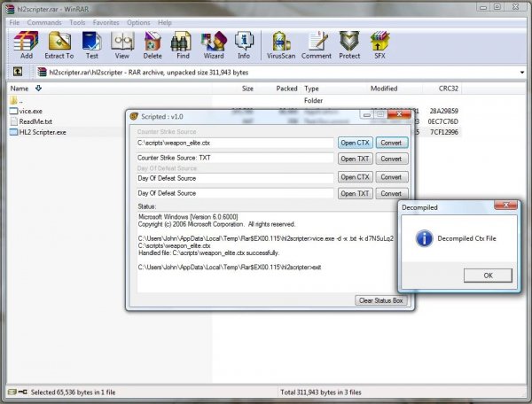Click Convert beside weapon_elite.ctx path

[x=392, y=143]
